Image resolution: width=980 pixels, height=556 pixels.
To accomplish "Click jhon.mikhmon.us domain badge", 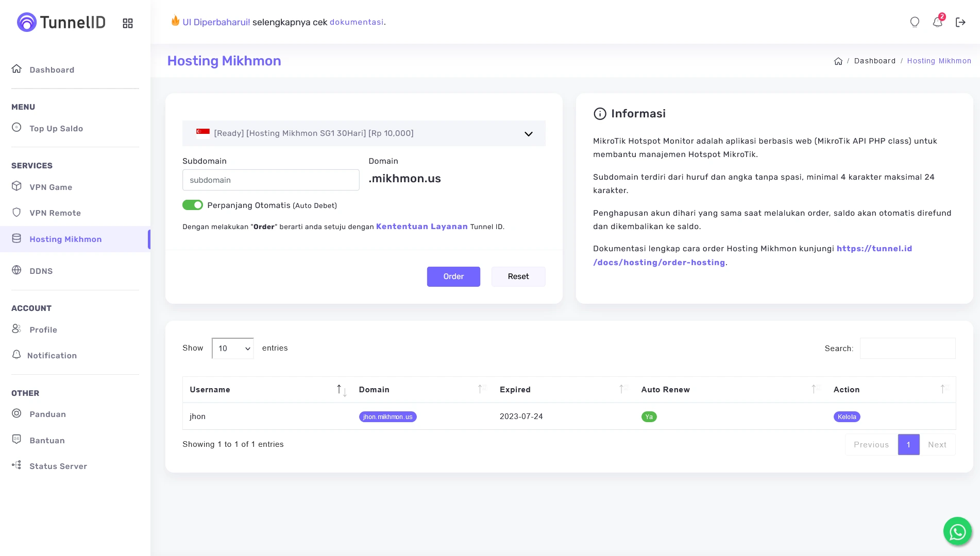I will [x=387, y=417].
